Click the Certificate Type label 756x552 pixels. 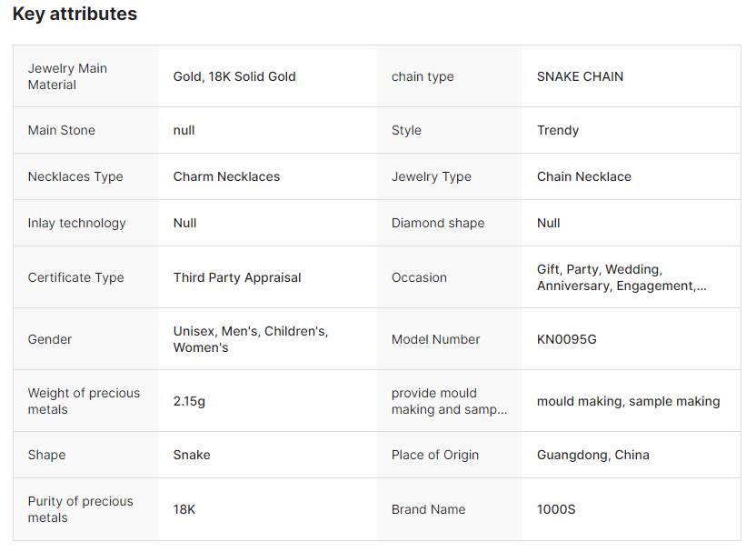pos(75,277)
